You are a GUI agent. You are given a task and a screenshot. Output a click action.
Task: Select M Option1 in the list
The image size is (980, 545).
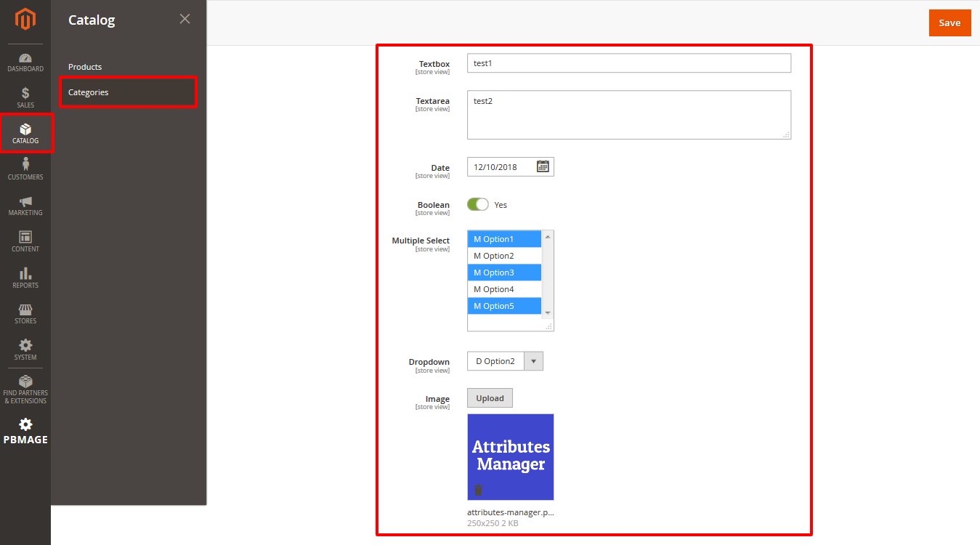pos(505,239)
